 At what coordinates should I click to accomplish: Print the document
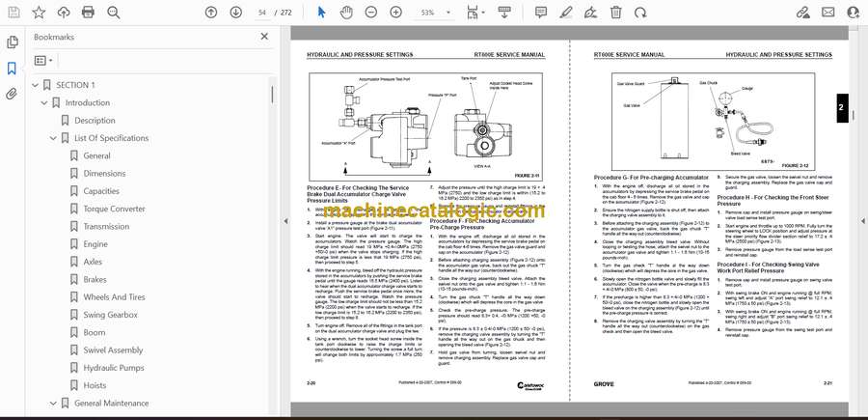pos(88,13)
